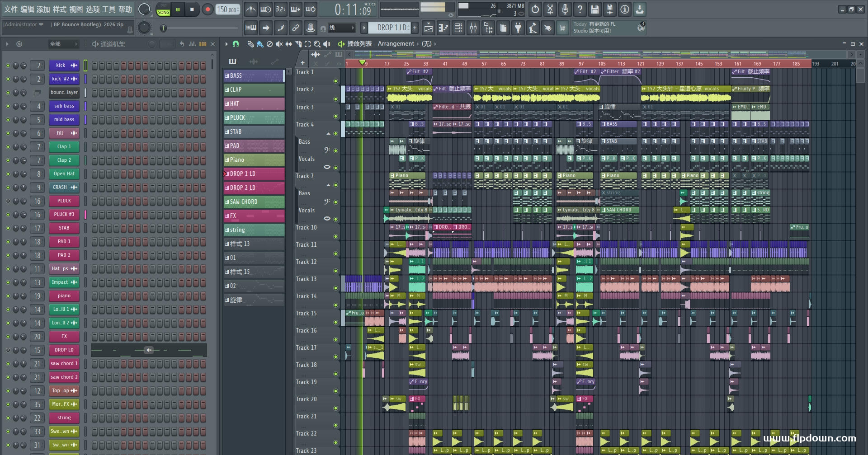Save the project with the floppy disk icon
The image size is (868, 455).
click(595, 9)
